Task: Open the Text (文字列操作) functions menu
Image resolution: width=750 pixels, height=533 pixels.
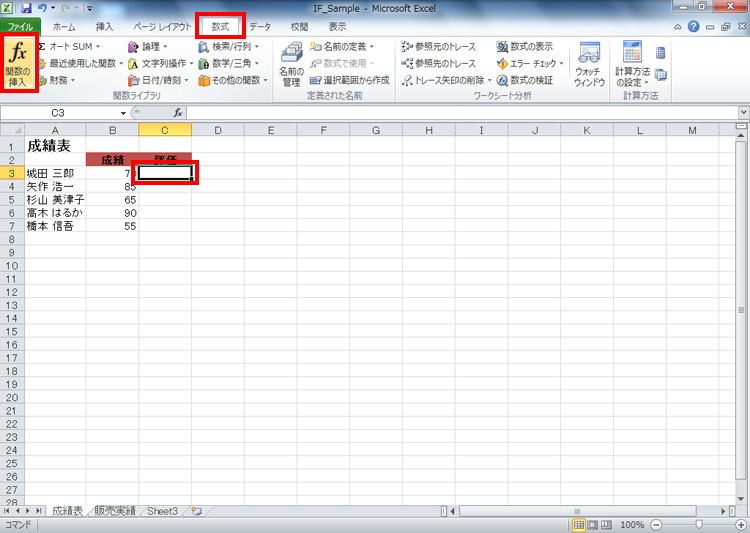Action: point(161,63)
